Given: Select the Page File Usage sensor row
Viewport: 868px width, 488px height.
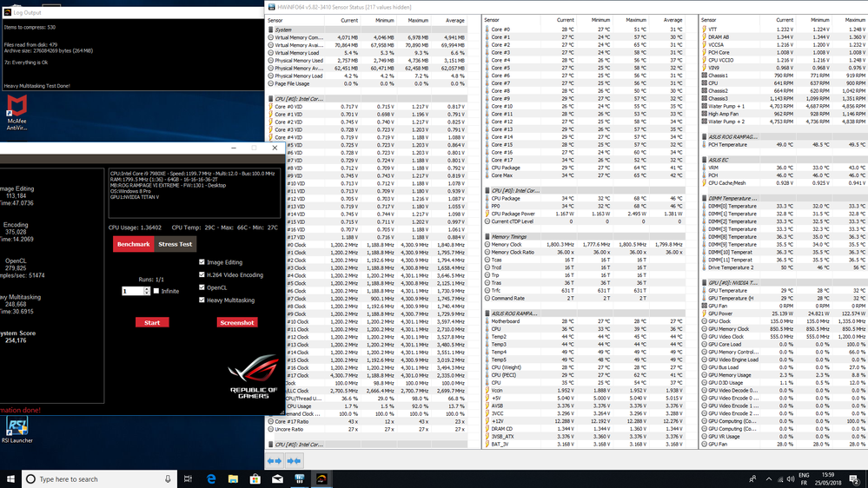Looking at the screenshot, I should point(368,84).
